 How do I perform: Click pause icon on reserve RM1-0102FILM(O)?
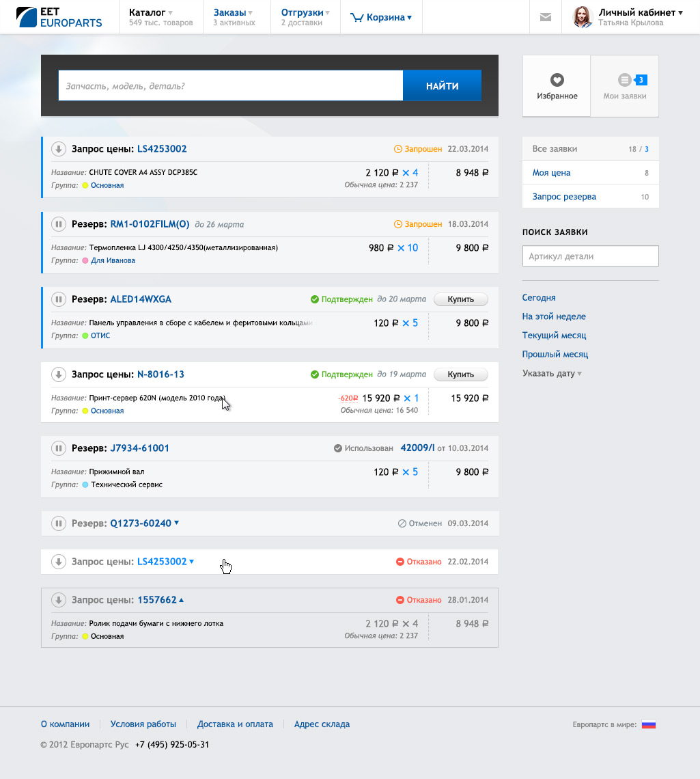(x=59, y=224)
